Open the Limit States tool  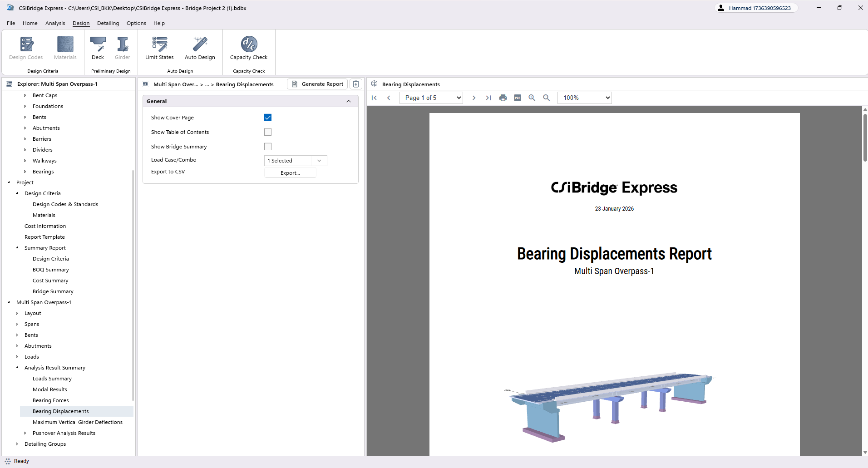[159, 48]
